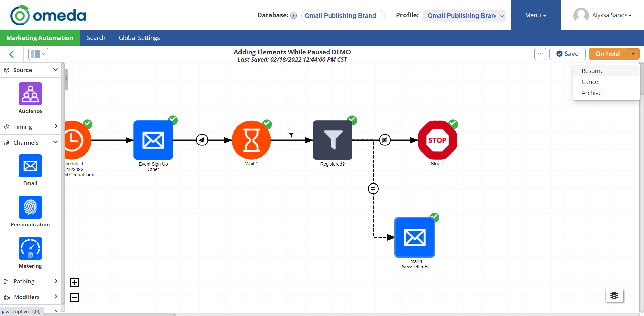
Task: Expand the Timing section
Action: tap(30, 127)
